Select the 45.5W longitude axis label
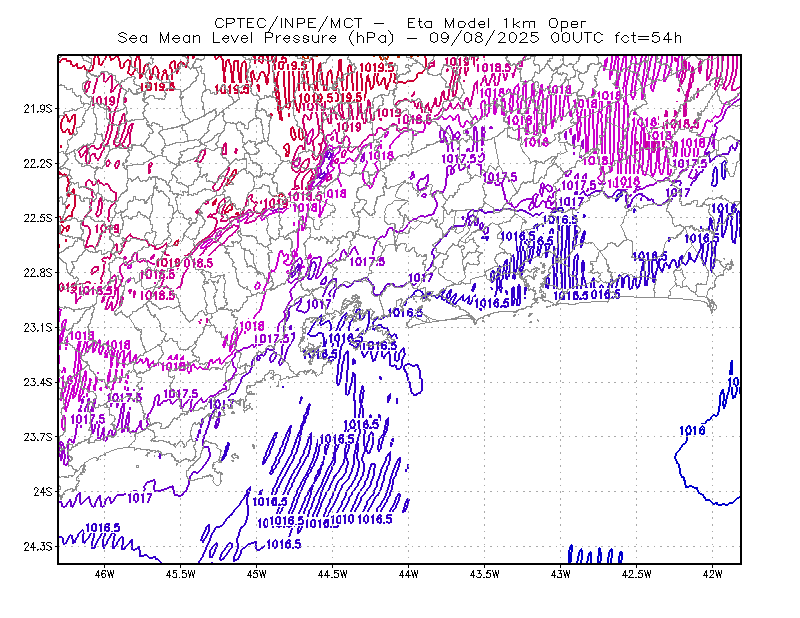 181,574
